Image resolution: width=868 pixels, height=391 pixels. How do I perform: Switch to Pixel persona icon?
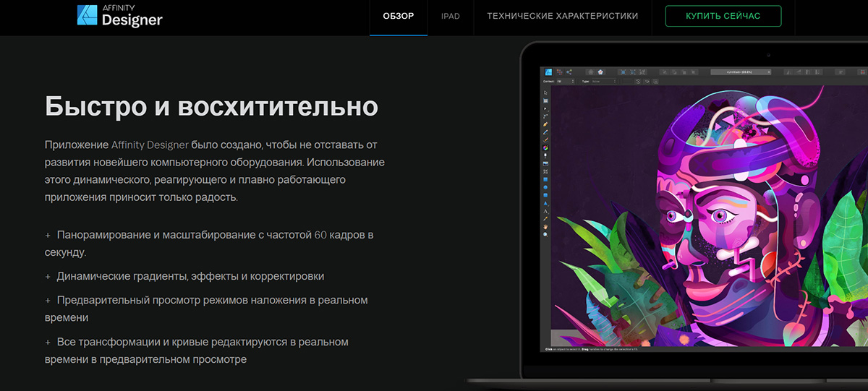(x=559, y=72)
